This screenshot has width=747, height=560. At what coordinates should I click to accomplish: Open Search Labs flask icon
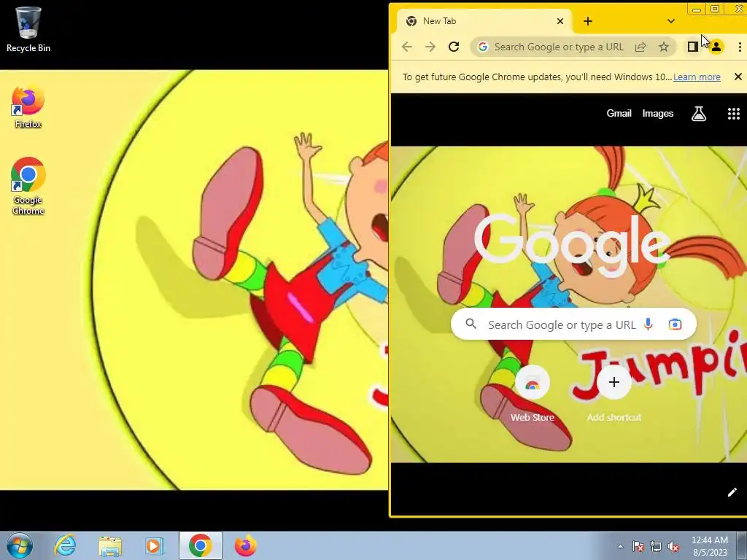[699, 113]
